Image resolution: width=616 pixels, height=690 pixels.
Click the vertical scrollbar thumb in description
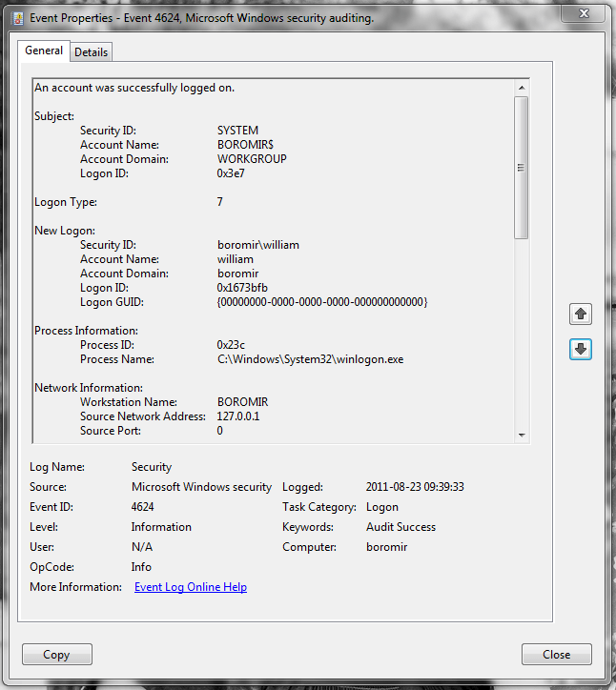click(x=522, y=168)
